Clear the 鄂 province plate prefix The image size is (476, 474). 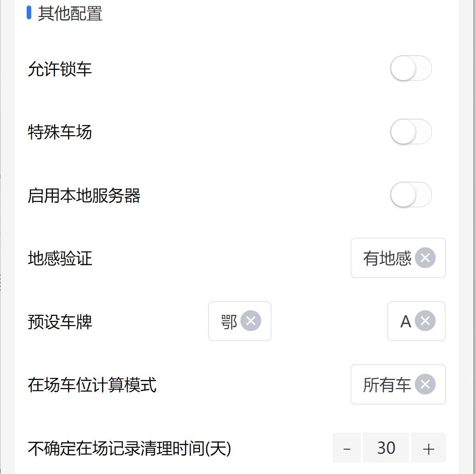pyautogui.click(x=250, y=320)
